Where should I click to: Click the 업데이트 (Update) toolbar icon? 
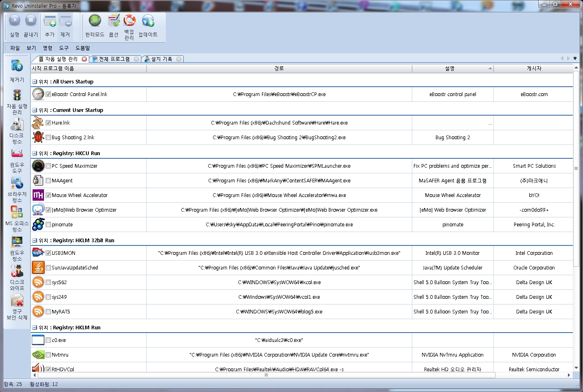(148, 20)
